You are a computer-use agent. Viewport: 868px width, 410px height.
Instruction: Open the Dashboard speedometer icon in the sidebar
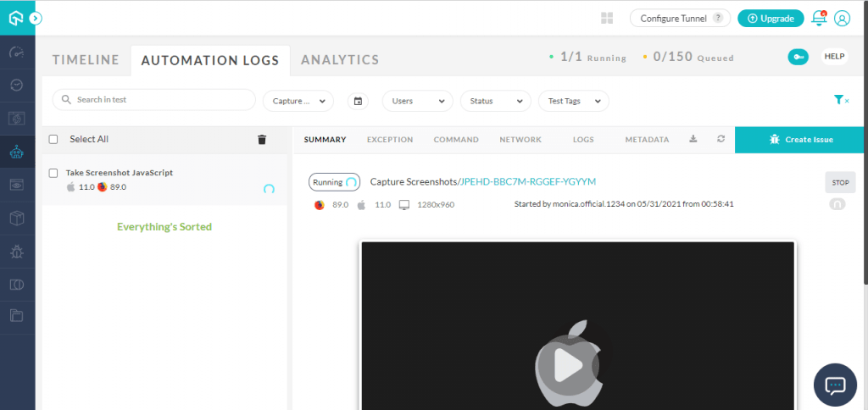[17, 52]
